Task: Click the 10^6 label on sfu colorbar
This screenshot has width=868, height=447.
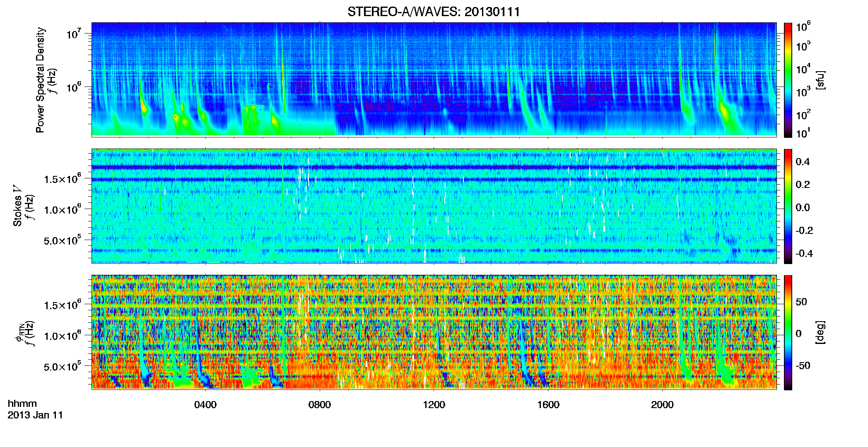Action: click(803, 26)
